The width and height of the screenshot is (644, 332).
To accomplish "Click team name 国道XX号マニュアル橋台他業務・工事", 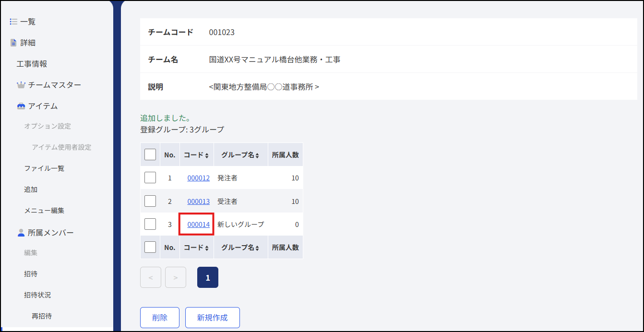I will click(x=274, y=60).
